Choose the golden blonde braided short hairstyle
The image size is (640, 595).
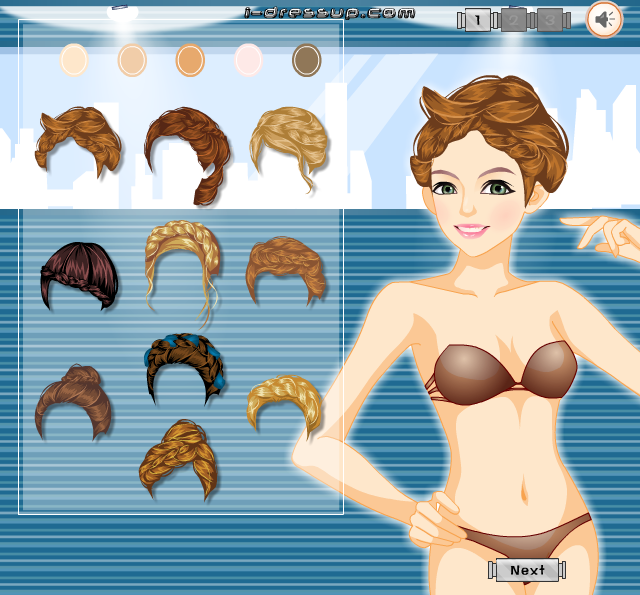click(x=284, y=405)
